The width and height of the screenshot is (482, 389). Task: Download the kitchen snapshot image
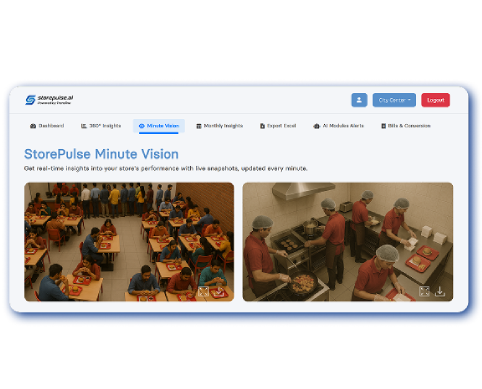pos(440,291)
